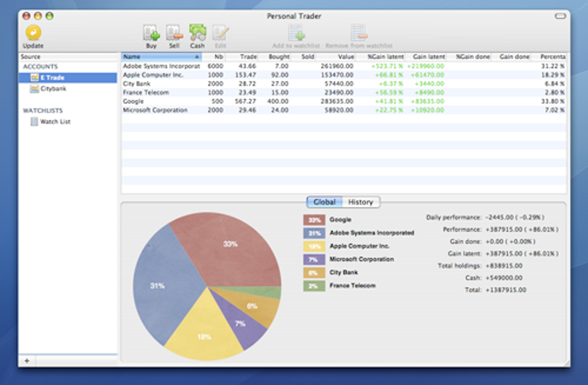Select the Adobe Systems Incorporated row
This screenshot has height=385, width=588.
pos(344,66)
